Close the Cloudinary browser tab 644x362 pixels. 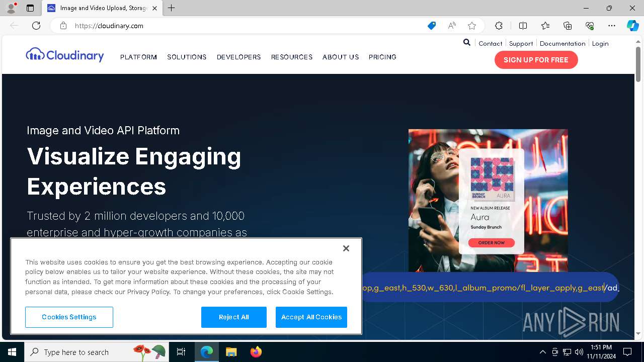coord(155,8)
